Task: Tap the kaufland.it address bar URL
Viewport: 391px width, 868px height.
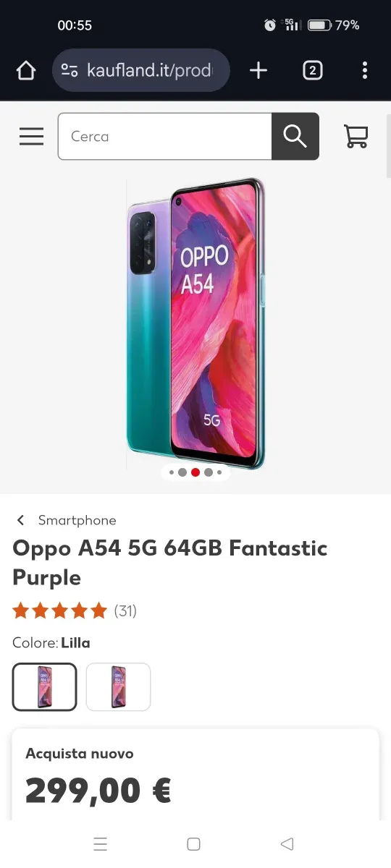Action: (149, 70)
